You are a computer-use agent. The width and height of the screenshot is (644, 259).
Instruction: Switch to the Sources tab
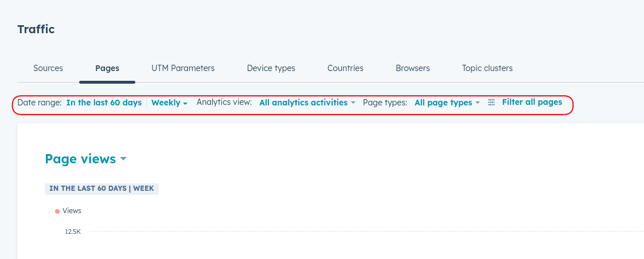(x=48, y=68)
